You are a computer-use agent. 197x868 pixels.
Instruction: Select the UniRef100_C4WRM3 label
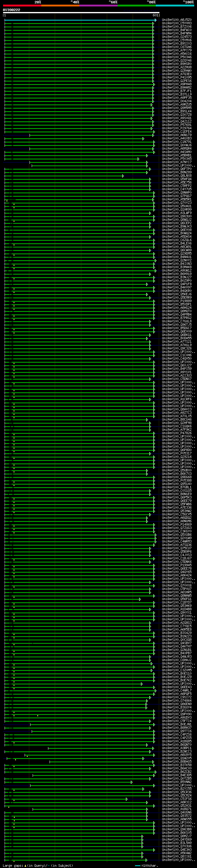tap(177, 541)
